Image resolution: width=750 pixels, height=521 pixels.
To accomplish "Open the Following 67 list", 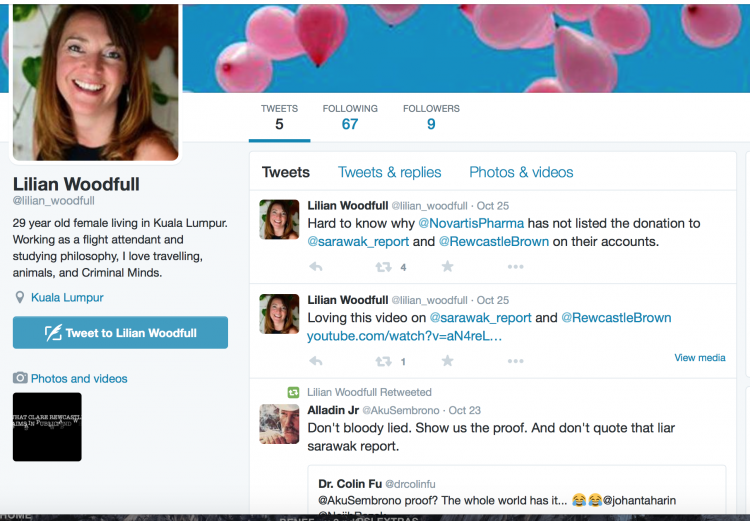I will 350,117.
